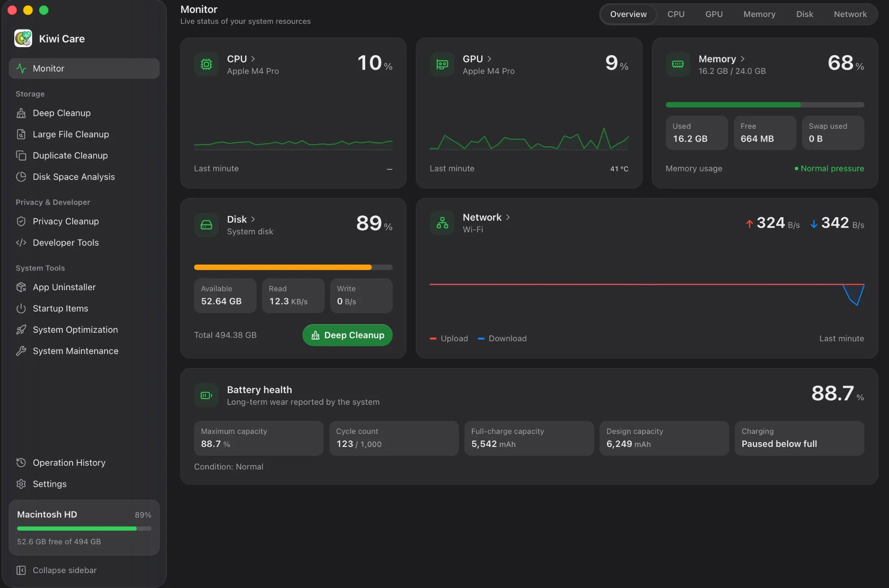Screen dimensions: 889x588
Task: Click the Normal pressure status text
Action: tap(832, 168)
